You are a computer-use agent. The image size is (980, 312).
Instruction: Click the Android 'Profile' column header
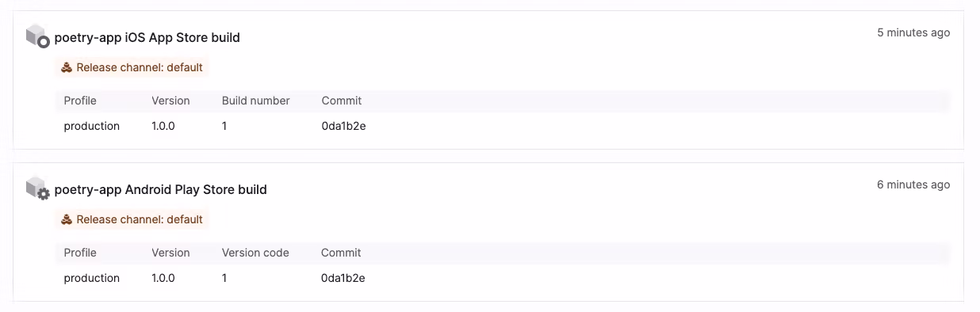(x=80, y=253)
